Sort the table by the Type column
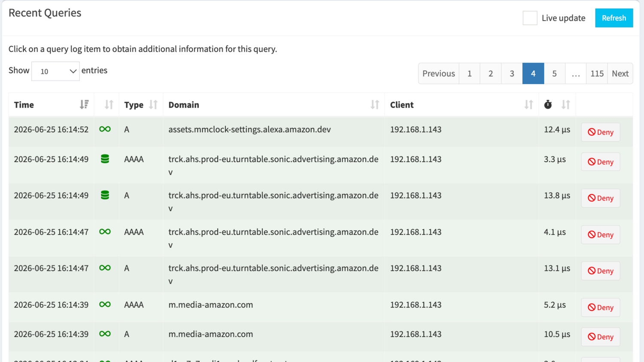The image size is (644, 362). pyautogui.click(x=153, y=105)
